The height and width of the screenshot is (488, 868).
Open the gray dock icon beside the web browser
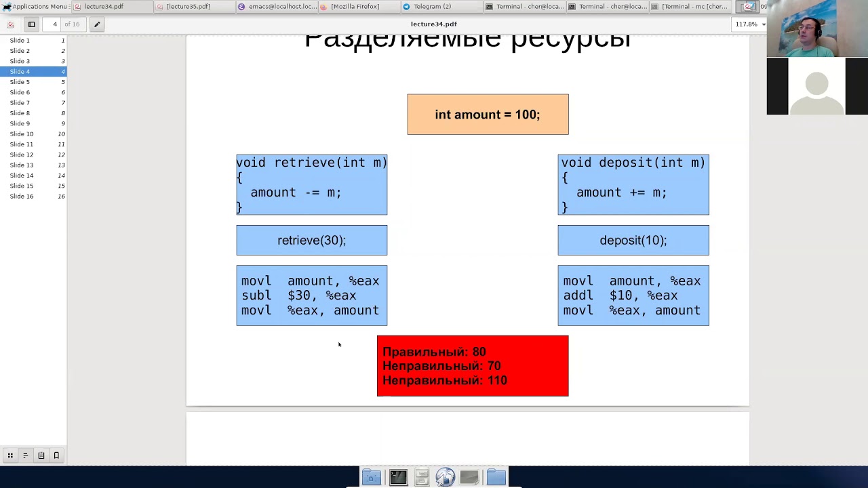469,477
